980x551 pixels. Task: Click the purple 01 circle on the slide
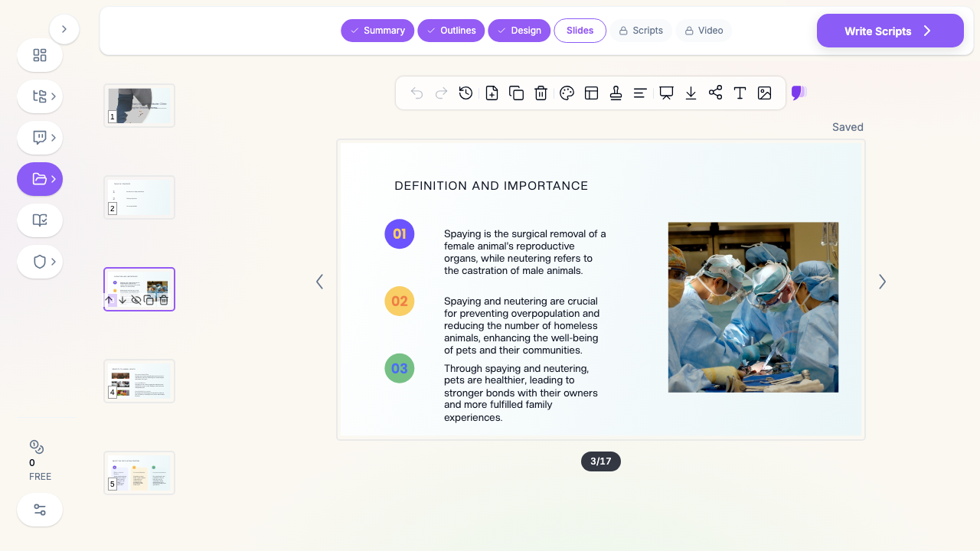(x=400, y=234)
